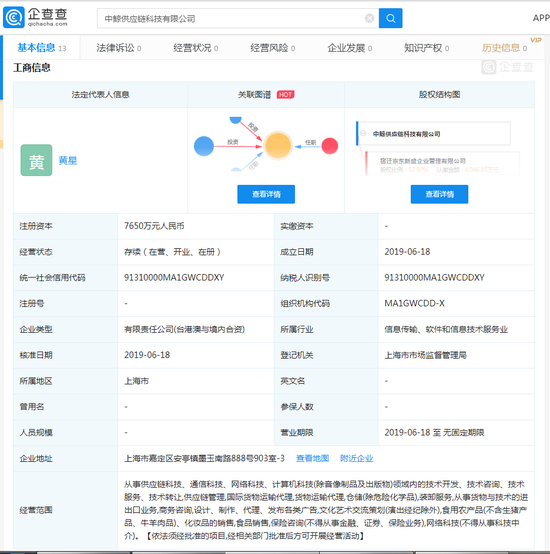Click 经营状态 value 存续（在营、开业、在册）
Viewport: 550px width, 554px height.
172,252
